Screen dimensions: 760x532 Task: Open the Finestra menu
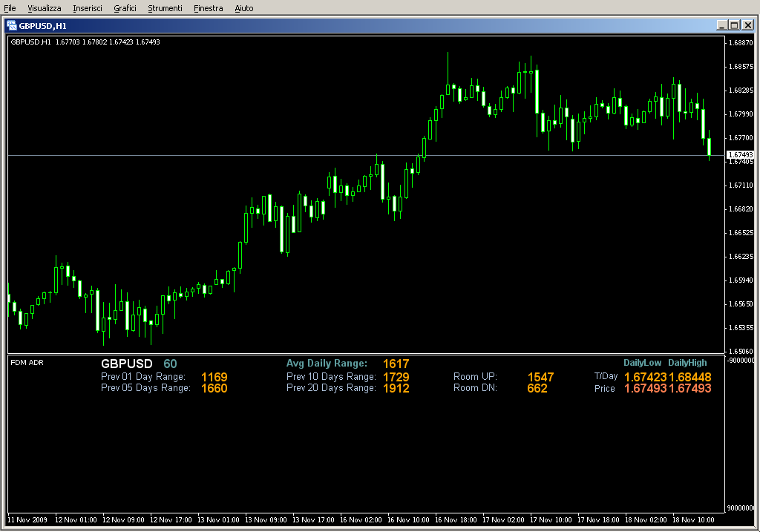point(209,8)
